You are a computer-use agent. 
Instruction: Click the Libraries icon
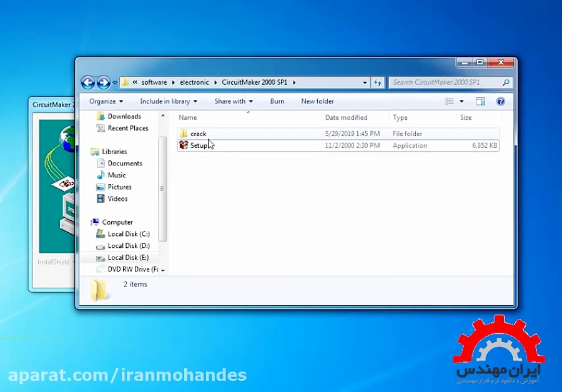click(x=95, y=152)
